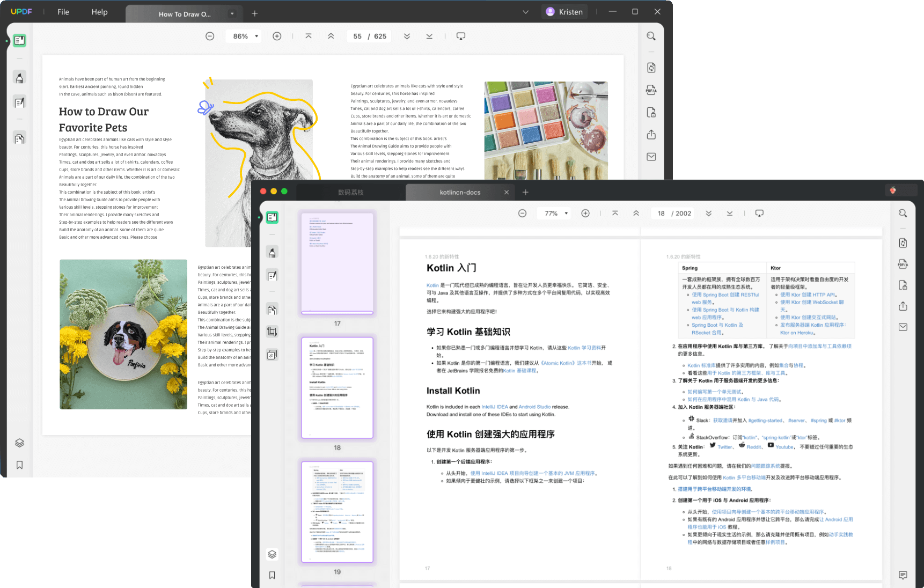Open the IntelliJ IDEA link
This screenshot has height=588, width=924.
(x=494, y=407)
